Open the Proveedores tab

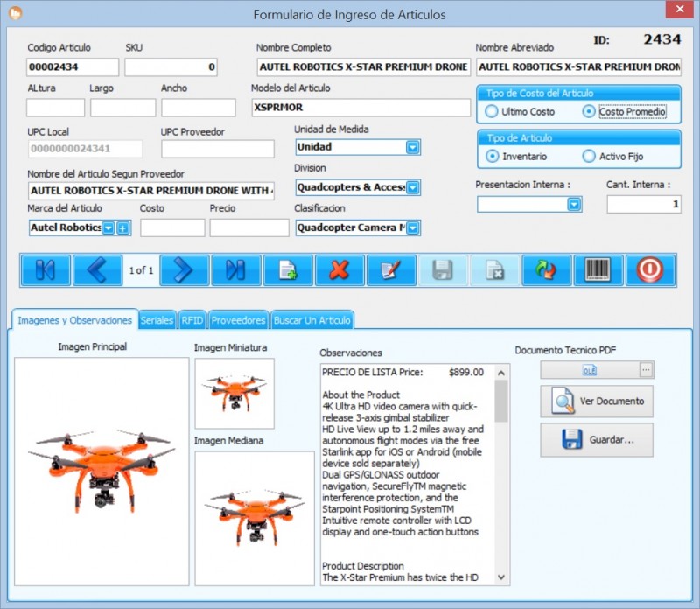(x=238, y=320)
